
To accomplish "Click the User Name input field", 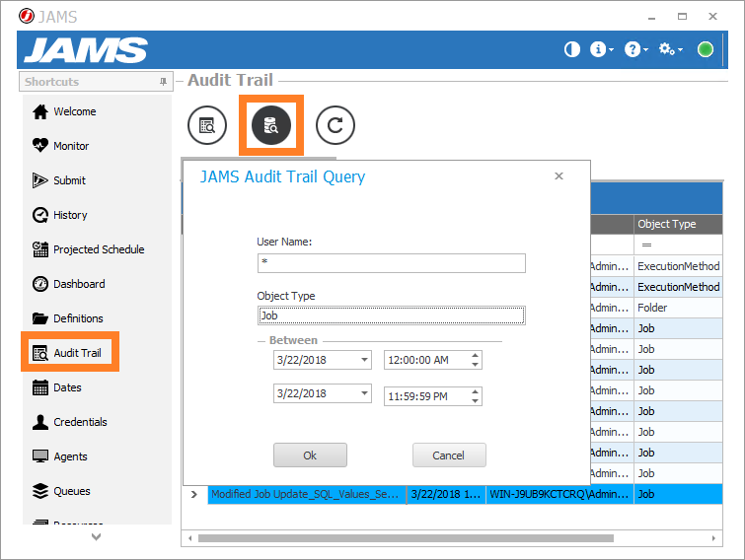I will (x=392, y=263).
